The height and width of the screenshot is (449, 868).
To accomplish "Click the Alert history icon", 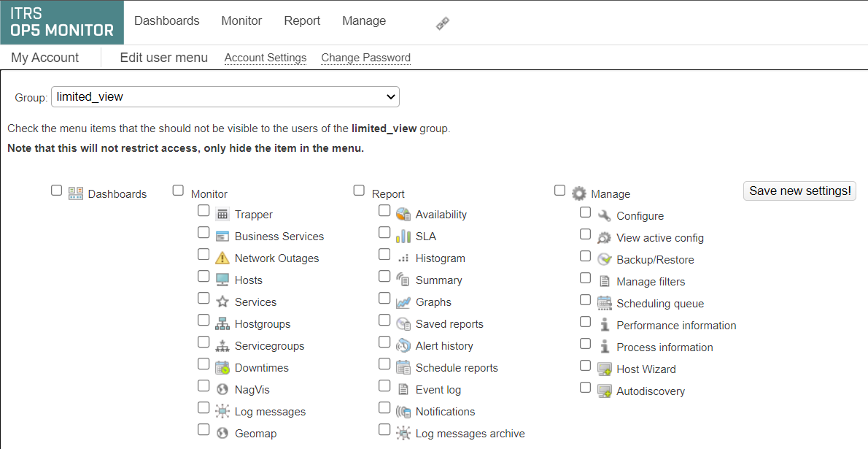I will 403,346.
